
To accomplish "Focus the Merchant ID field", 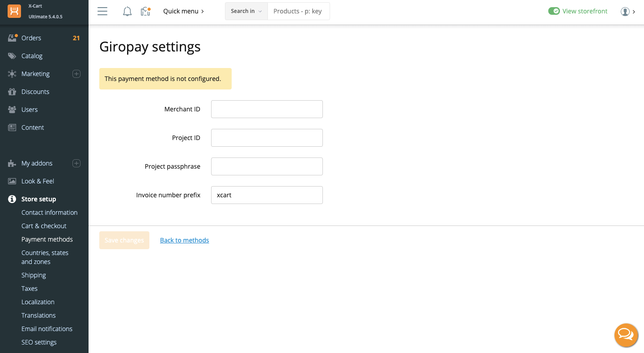I will 267,109.
